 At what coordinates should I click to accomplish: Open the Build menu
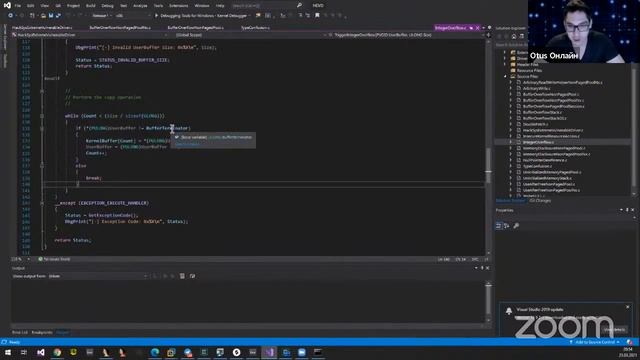tap(91, 6)
